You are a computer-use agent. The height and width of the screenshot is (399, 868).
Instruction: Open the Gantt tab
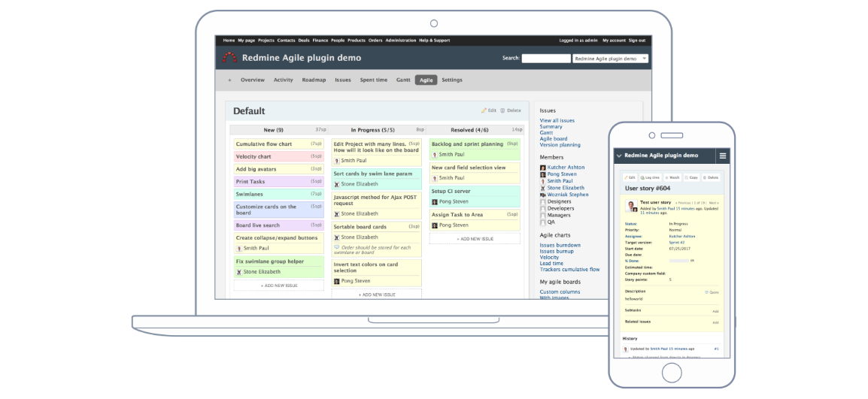[403, 80]
